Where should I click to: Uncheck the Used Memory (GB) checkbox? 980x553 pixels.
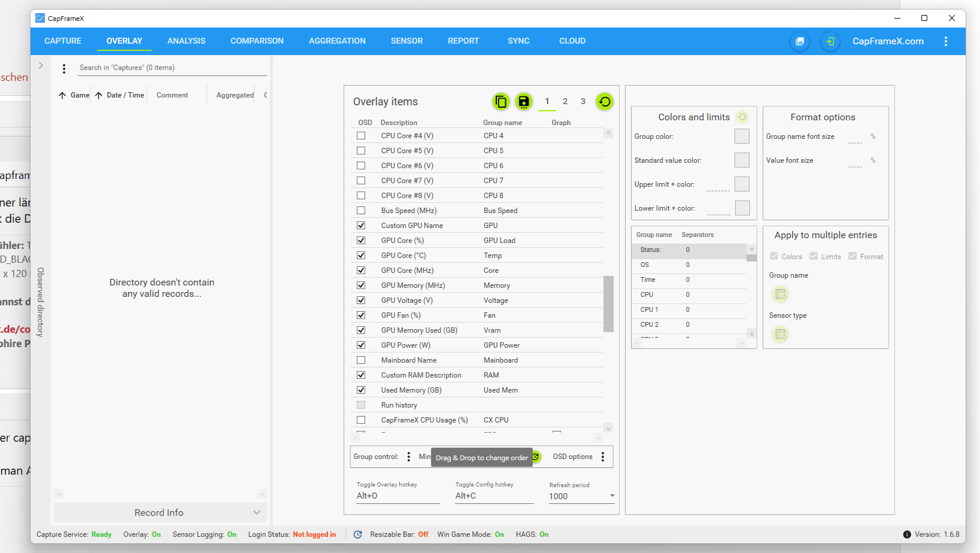[361, 390]
